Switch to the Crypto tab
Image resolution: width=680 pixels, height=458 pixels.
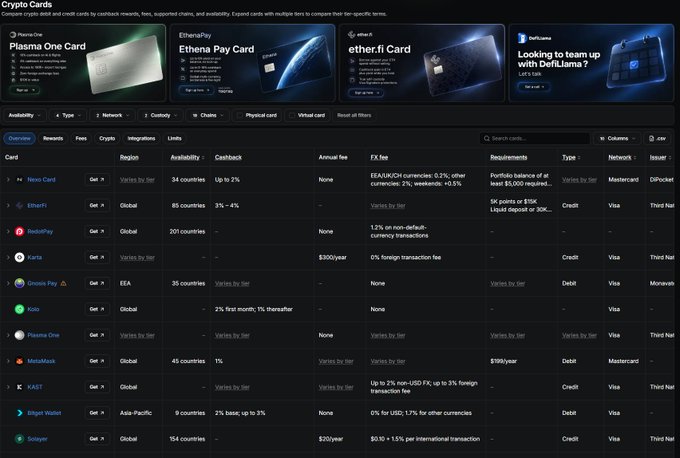pos(107,138)
